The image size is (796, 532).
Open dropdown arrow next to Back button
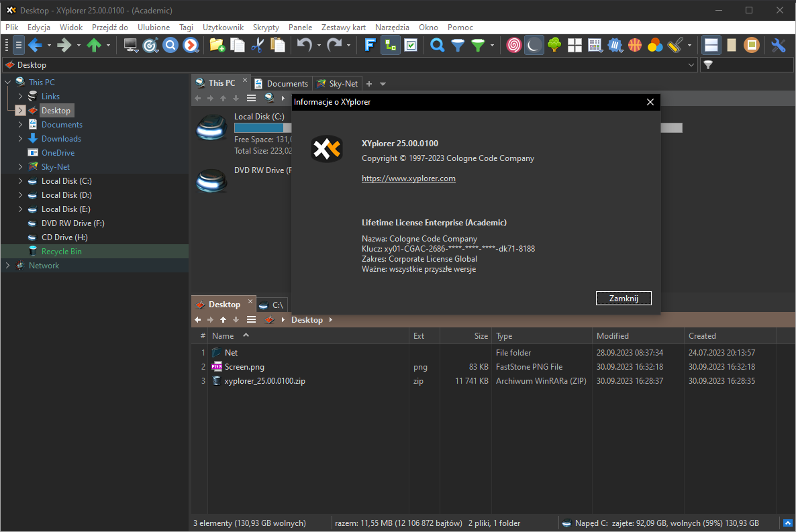pyautogui.click(x=49, y=46)
